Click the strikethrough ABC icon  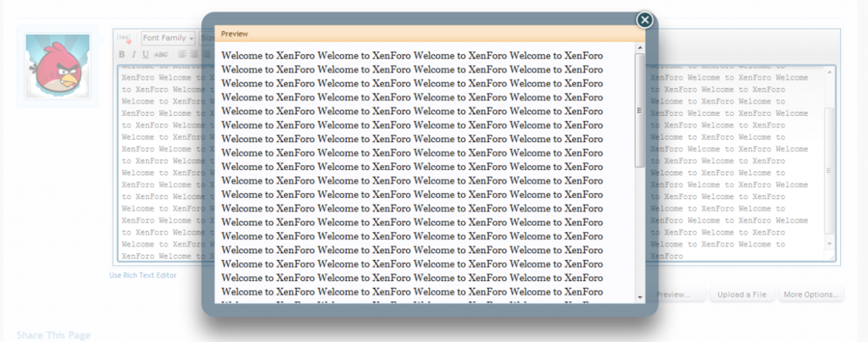click(161, 54)
